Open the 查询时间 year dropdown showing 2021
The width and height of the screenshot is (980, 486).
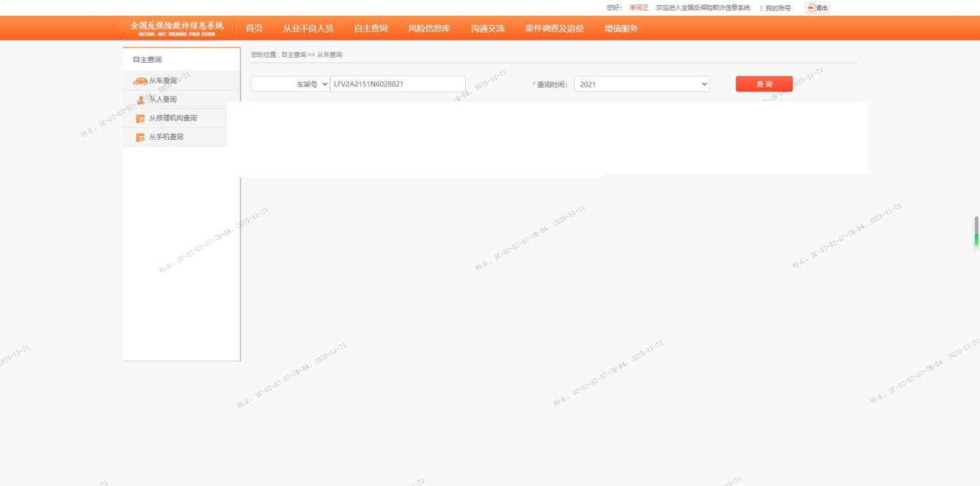click(x=642, y=84)
